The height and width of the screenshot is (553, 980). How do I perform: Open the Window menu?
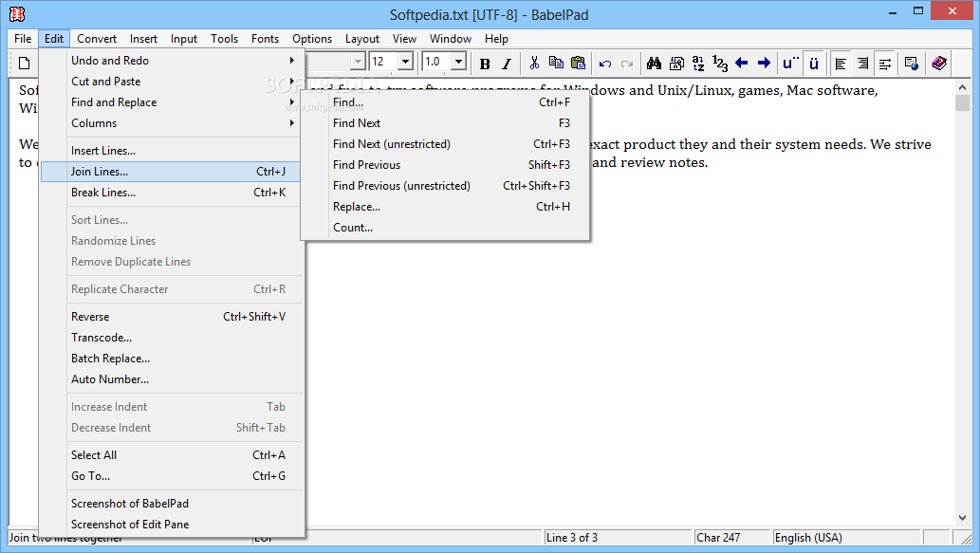[x=451, y=39]
